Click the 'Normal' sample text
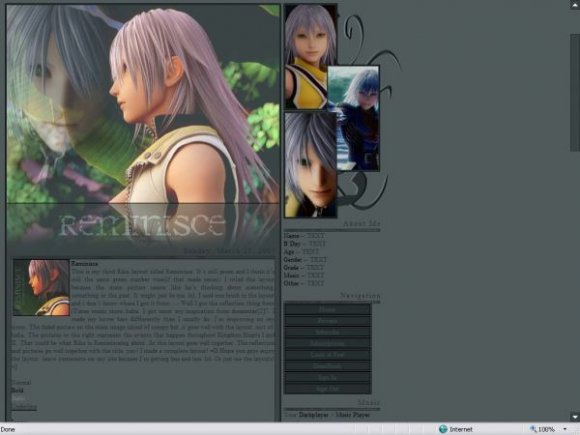This screenshot has width=580, height=435. coord(21,382)
